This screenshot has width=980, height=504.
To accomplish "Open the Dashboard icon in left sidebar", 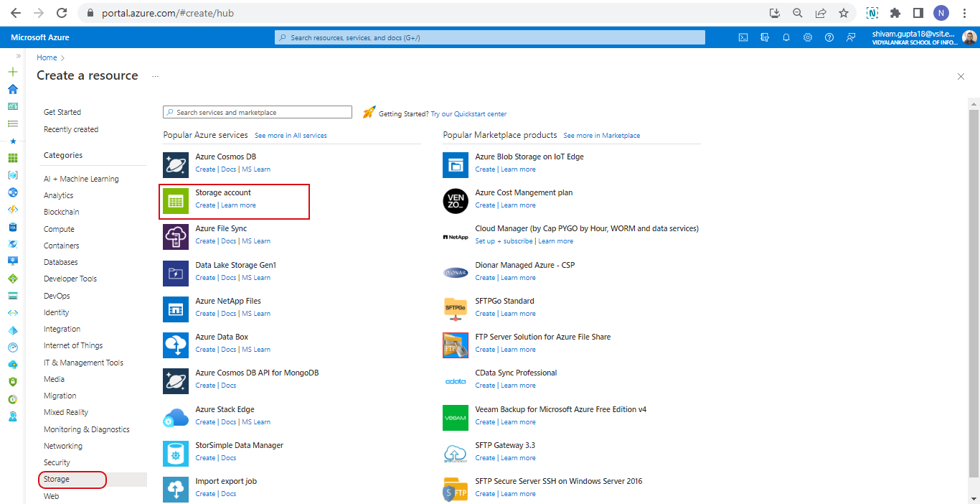I will click(x=12, y=106).
